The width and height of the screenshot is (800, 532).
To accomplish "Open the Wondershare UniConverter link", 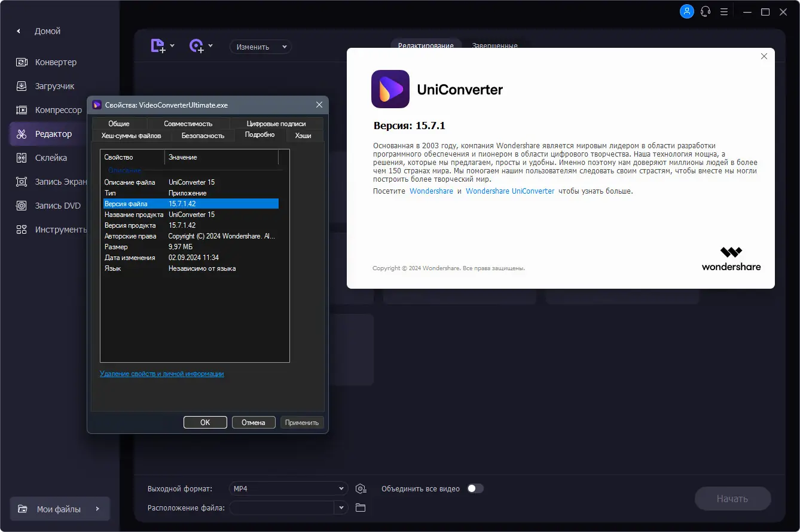I will pos(510,191).
